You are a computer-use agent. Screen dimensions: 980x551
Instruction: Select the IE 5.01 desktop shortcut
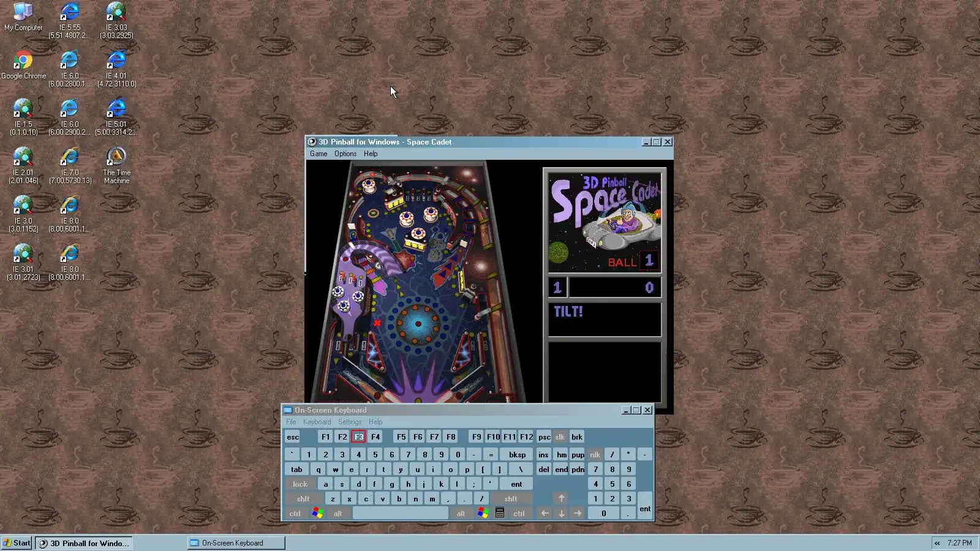(116, 117)
